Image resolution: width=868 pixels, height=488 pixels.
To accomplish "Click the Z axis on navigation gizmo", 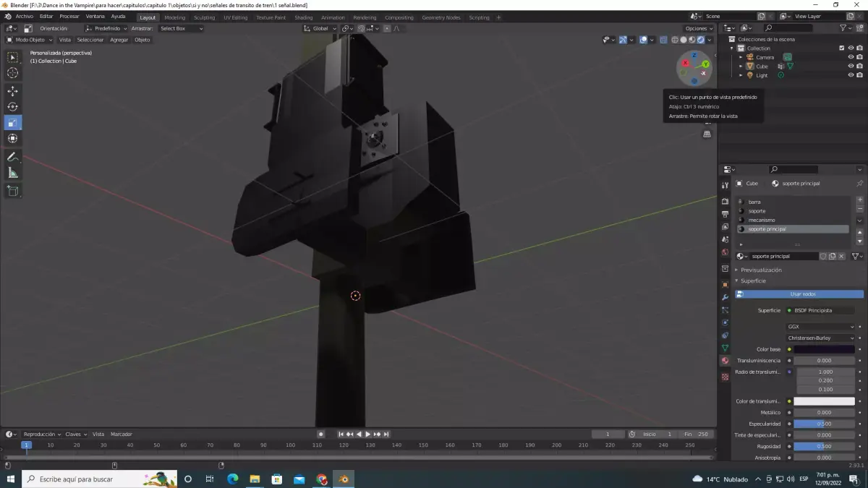I will click(x=694, y=55).
